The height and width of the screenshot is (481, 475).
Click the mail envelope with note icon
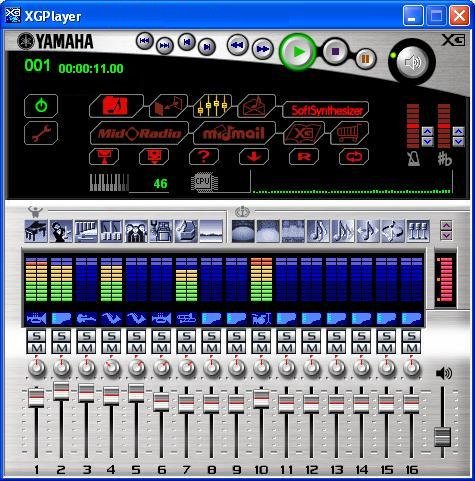tap(256, 106)
